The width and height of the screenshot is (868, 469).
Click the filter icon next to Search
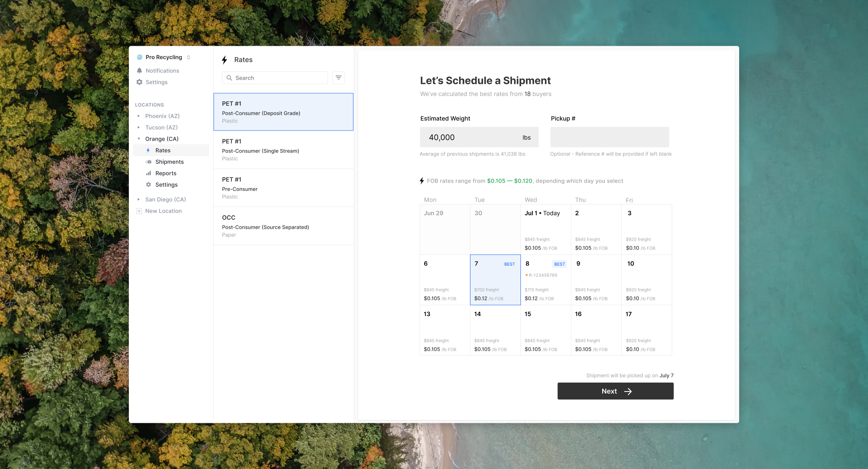(x=338, y=78)
